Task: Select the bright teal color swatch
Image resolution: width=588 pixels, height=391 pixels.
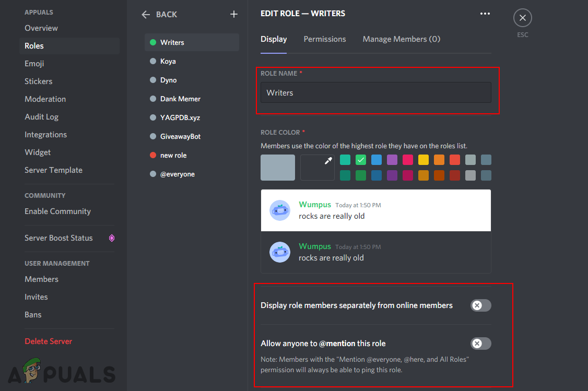Action: [x=345, y=160]
